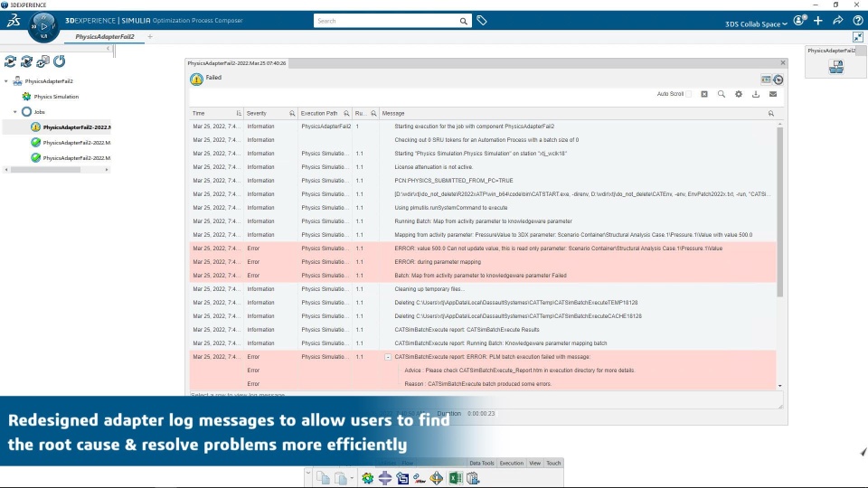Collapse the left tree panel arrow
The image size is (868, 488).
tap(108, 49)
